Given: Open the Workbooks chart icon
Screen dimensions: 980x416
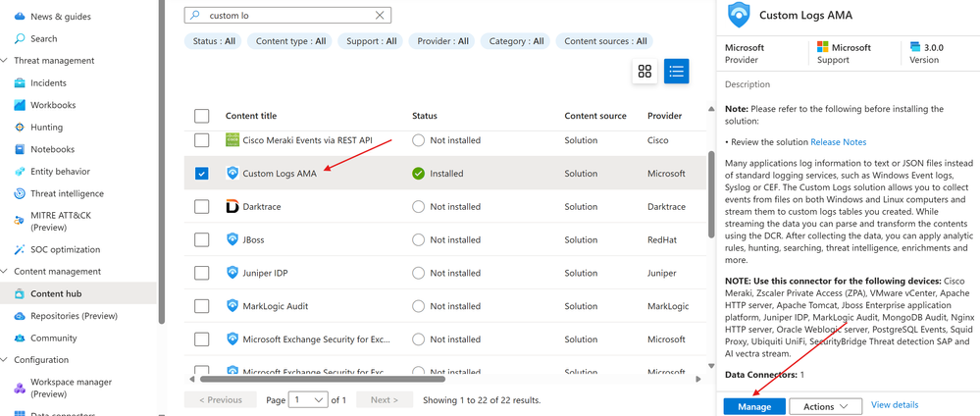Looking at the screenshot, I should pos(20,105).
